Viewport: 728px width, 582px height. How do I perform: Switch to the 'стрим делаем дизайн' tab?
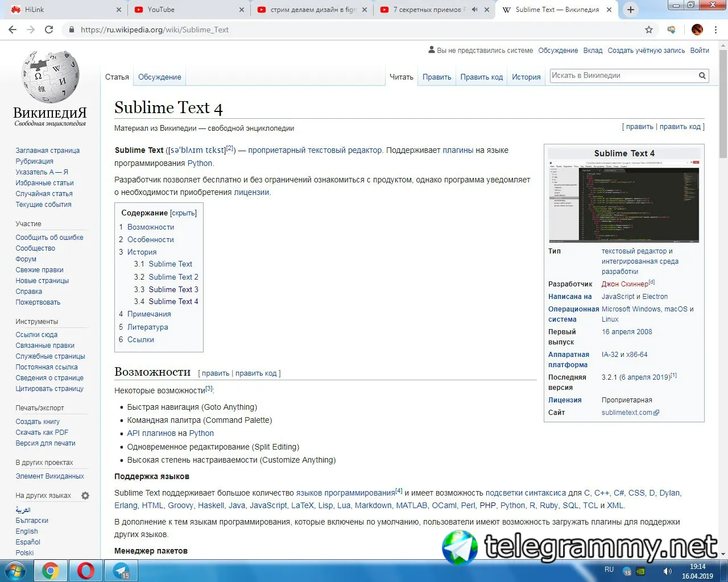311,10
